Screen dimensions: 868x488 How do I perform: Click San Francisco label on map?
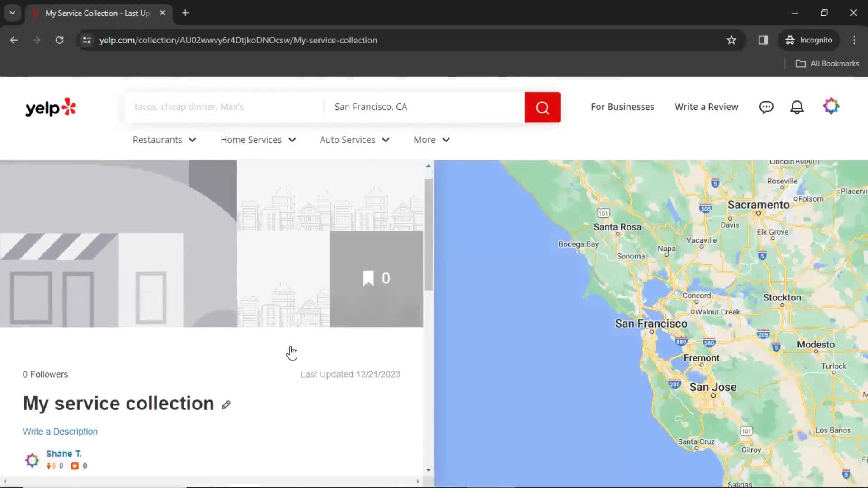[651, 324]
